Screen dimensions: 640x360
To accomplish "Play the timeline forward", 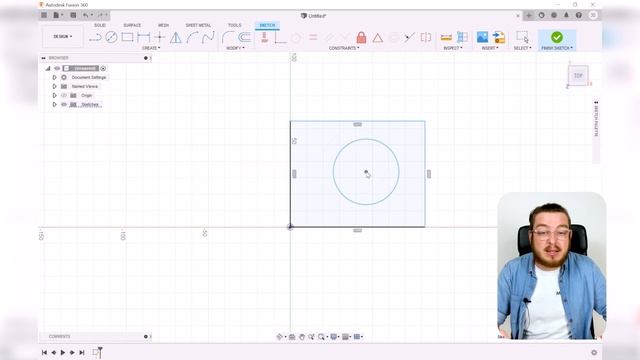I will click(x=63, y=352).
